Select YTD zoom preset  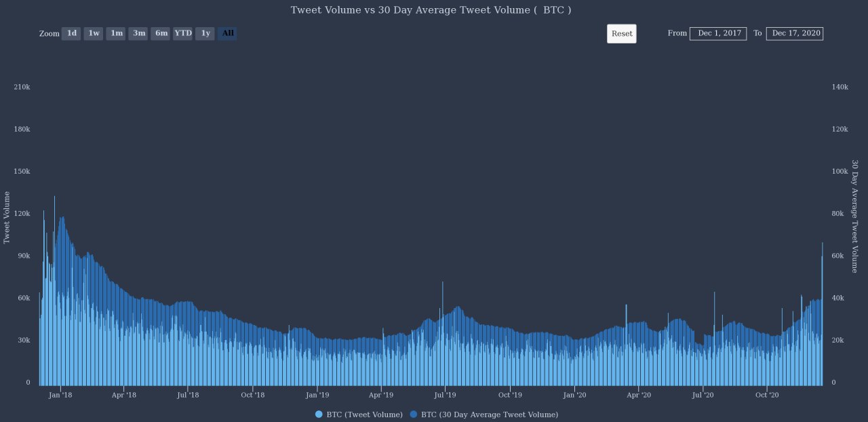(182, 33)
